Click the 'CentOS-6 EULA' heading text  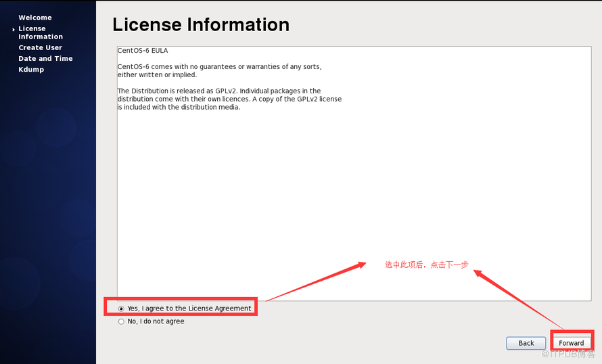click(143, 50)
